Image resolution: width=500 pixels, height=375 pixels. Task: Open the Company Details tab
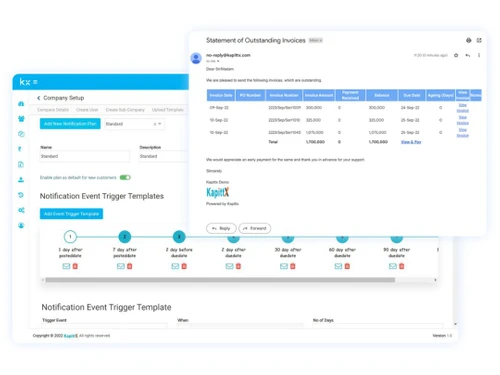pyautogui.click(x=53, y=110)
